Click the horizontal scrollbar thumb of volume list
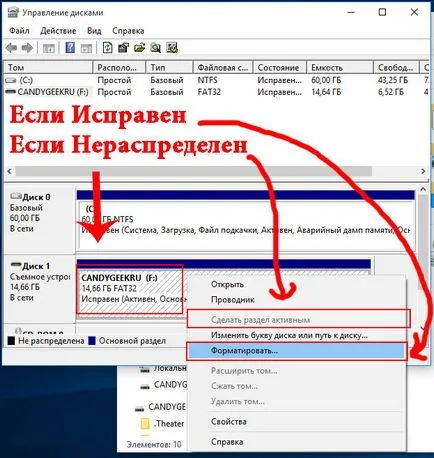Image resolution: width=434 pixels, height=458 pixels. click(x=193, y=171)
